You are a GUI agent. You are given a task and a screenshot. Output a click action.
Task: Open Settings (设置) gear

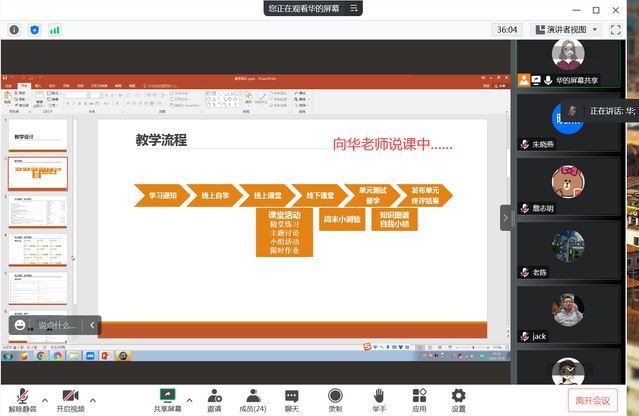tap(458, 399)
